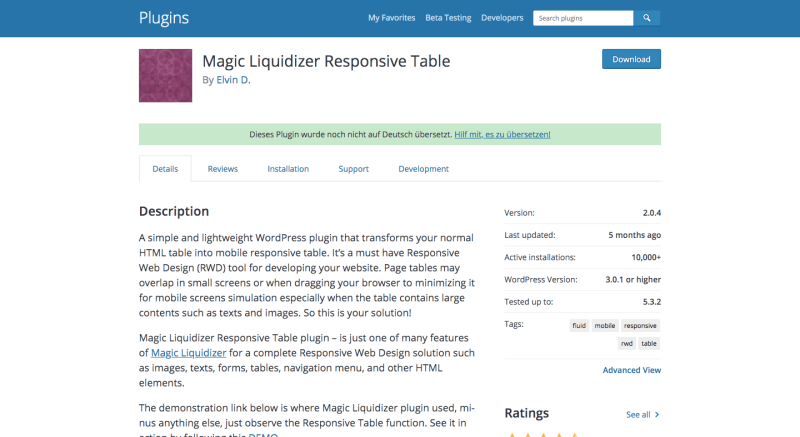Click the Version value 2.0.4

click(x=652, y=213)
